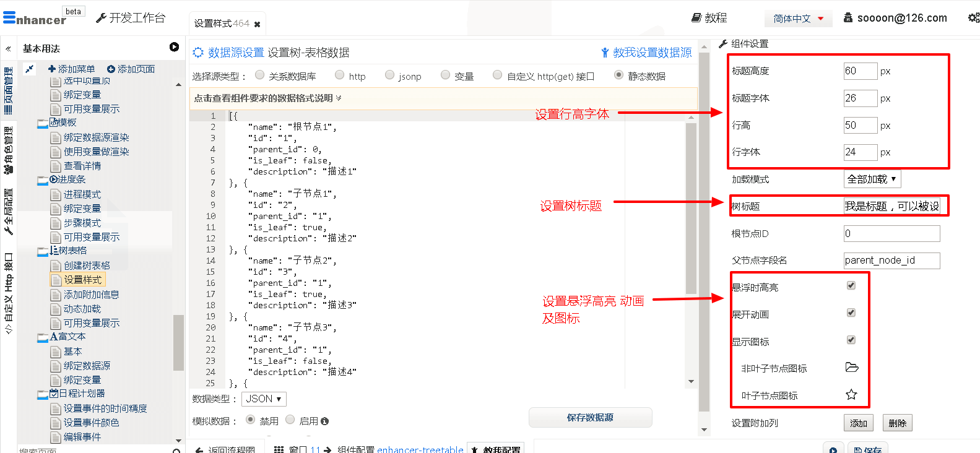Click 添加菜单 to add a menu
Image resolution: width=980 pixels, height=453 pixels.
pos(71,69)
